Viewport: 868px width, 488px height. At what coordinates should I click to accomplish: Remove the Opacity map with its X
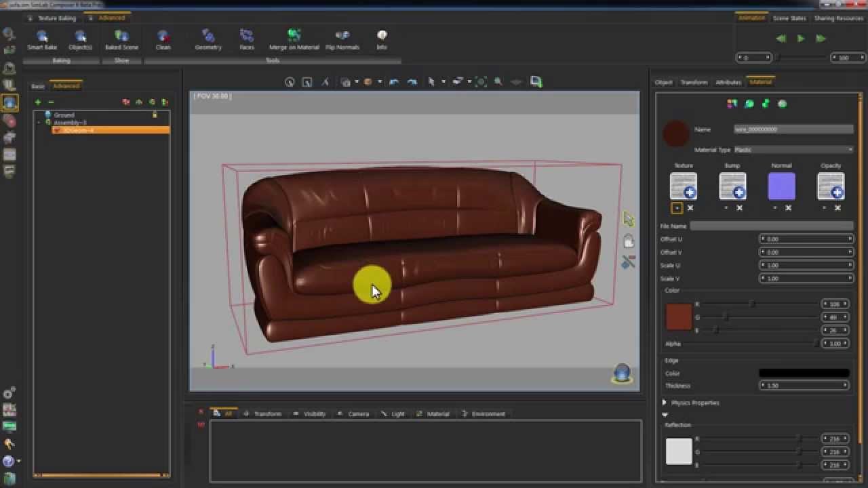pos(837,208)
